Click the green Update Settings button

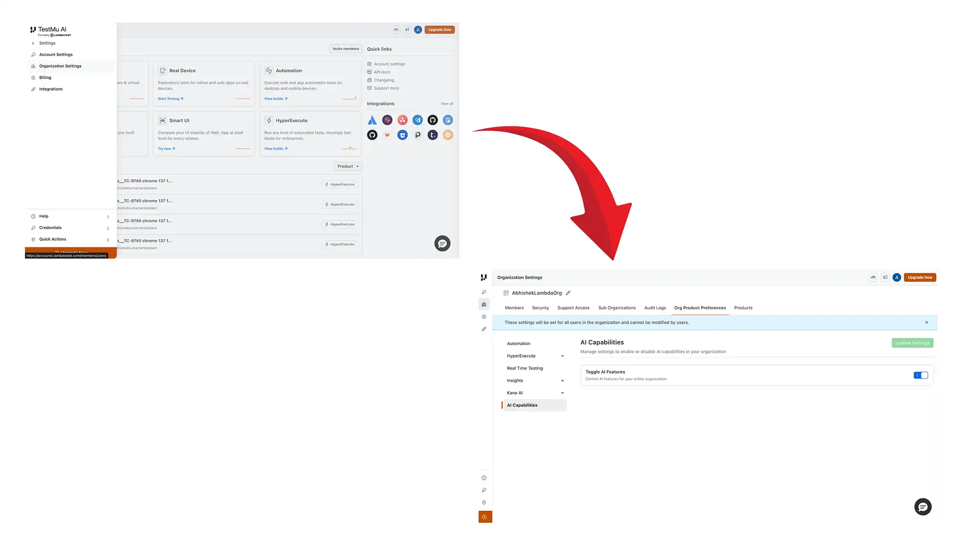coord(912,343)
